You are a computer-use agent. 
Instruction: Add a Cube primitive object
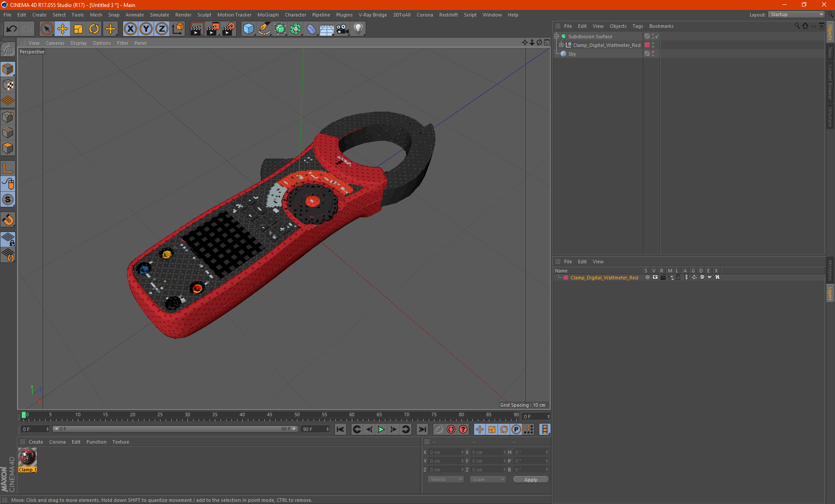click(248, 29)
